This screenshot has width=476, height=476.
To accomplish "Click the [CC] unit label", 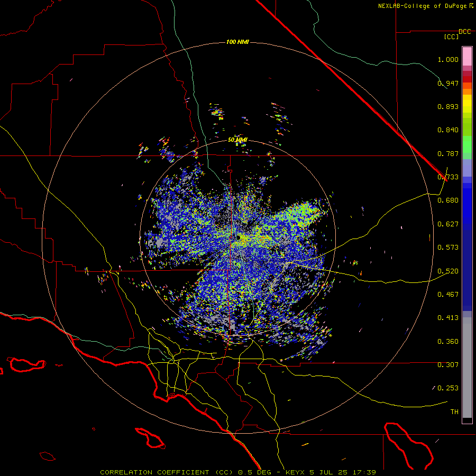I will 452,36.
